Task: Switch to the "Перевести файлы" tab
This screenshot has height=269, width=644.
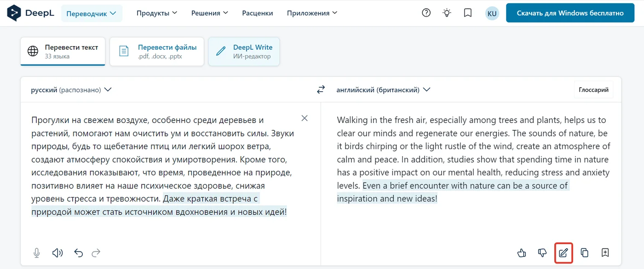Action: (157, 51)
